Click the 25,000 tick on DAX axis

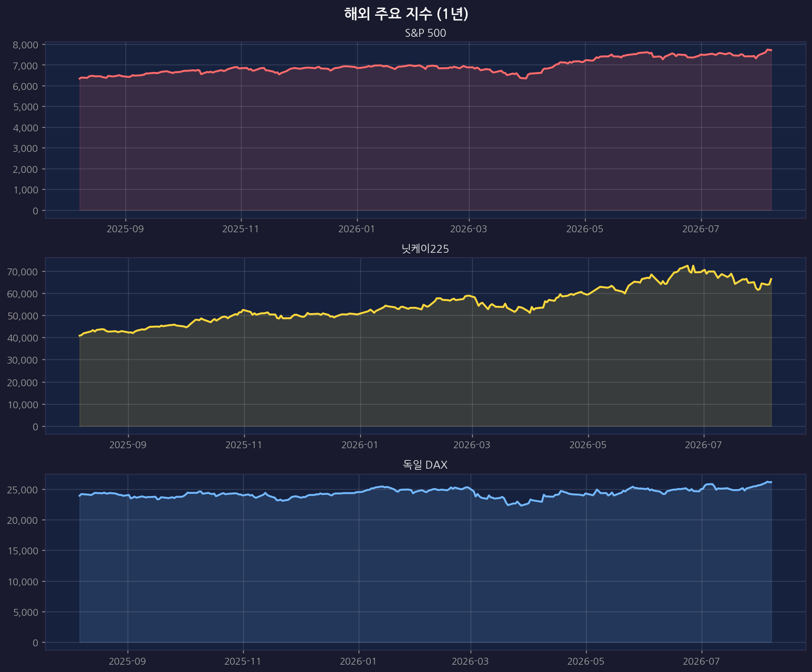click(23, 490)
